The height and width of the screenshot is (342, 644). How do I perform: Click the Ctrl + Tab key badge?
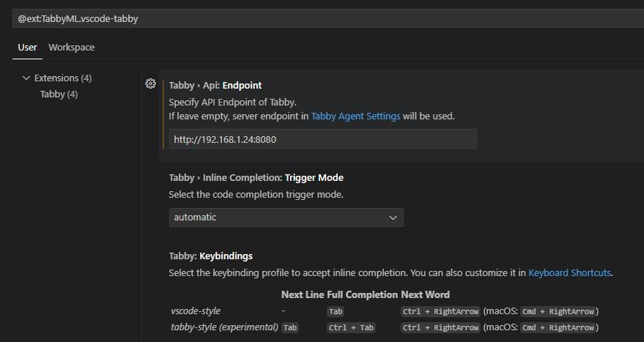click(x=352, y=327)
